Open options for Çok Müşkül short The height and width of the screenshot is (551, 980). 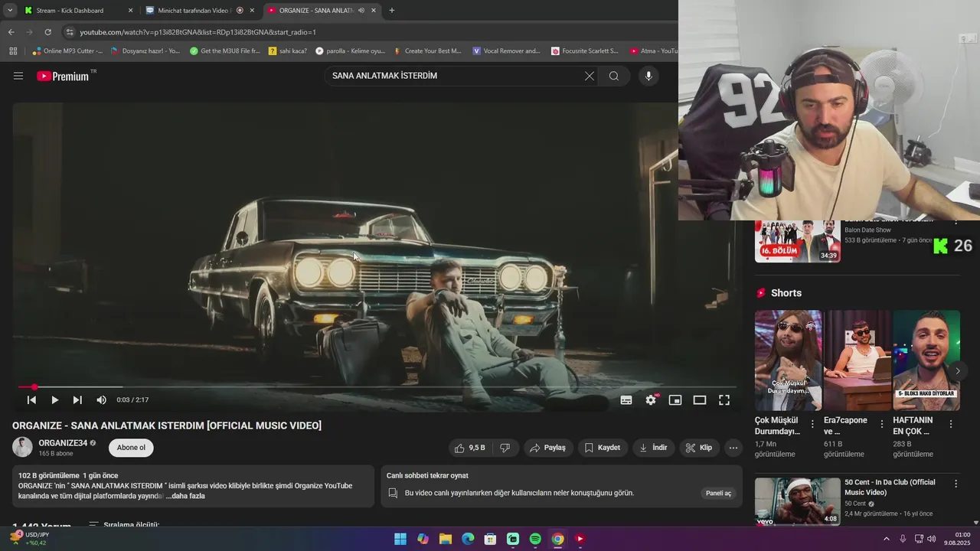pyautogui.click(x=813, y=424)
